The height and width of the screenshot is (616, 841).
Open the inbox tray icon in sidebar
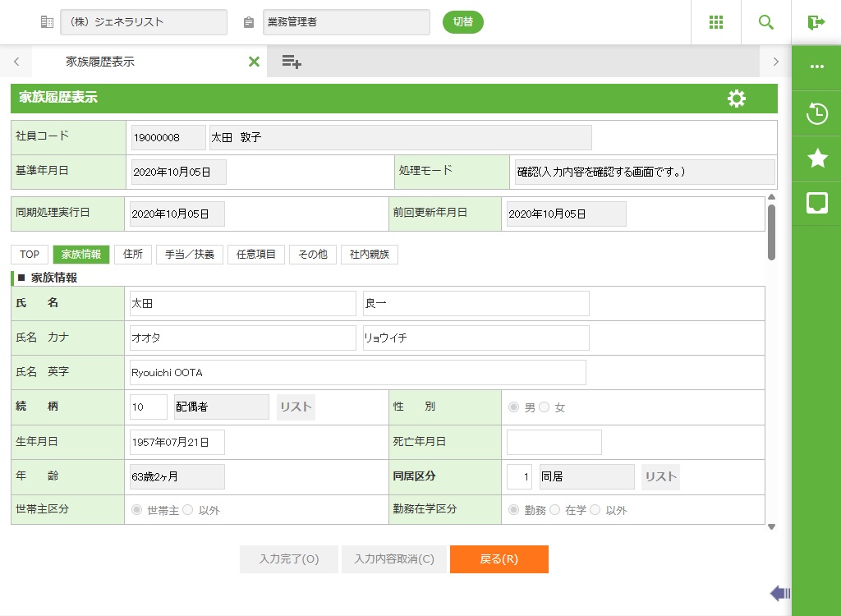(816, 203)
